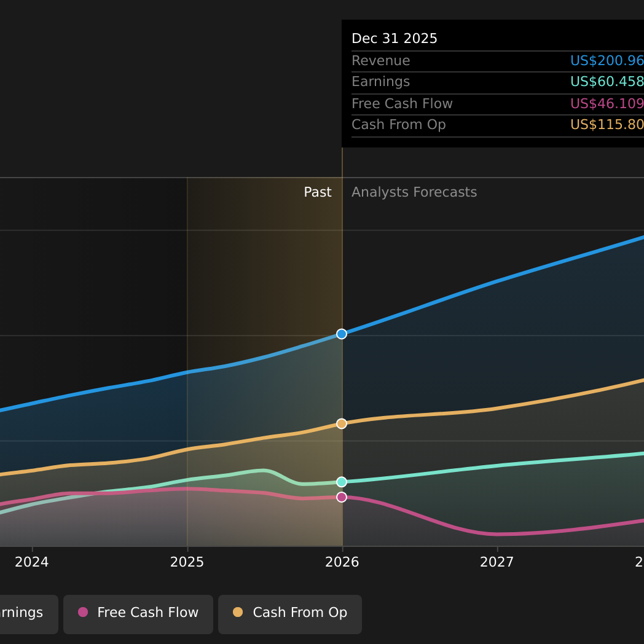644x644 pixels.
Task: Select the 2025 x-axis label
Action: point(187,562)
